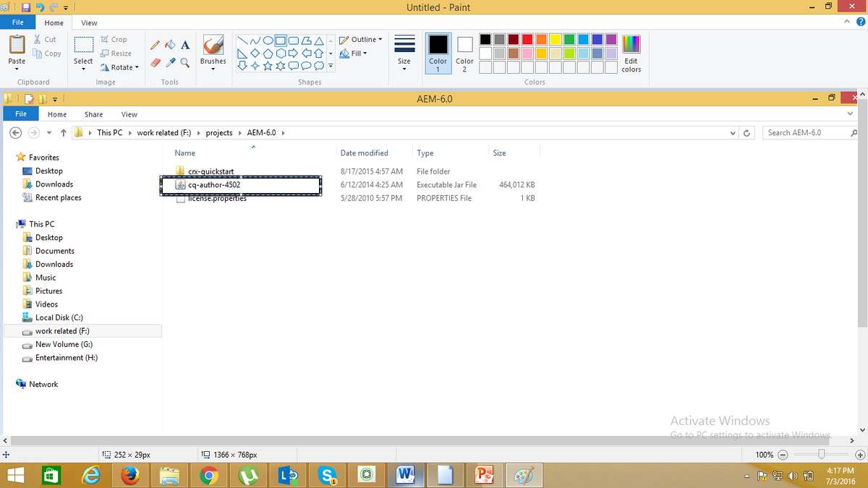Screen dimensions: 868x488
Task: Open the Paste dropdown arrow
Action: (x=17, y=69)
